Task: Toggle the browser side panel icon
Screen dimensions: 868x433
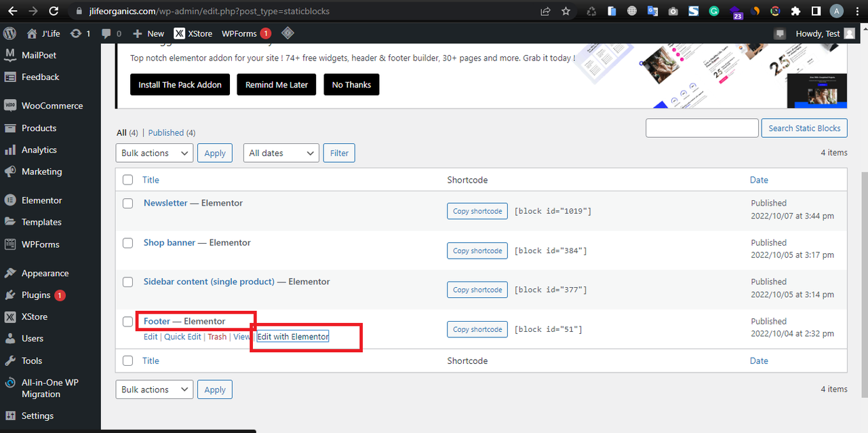Action: tap(816, 12)
